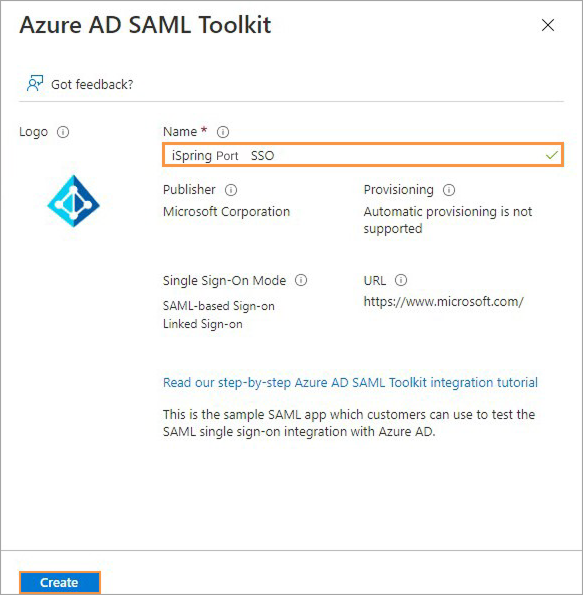Screen dimensions: 583x595
Task: Open the Got feedback? link text
Action: [92, 84]
